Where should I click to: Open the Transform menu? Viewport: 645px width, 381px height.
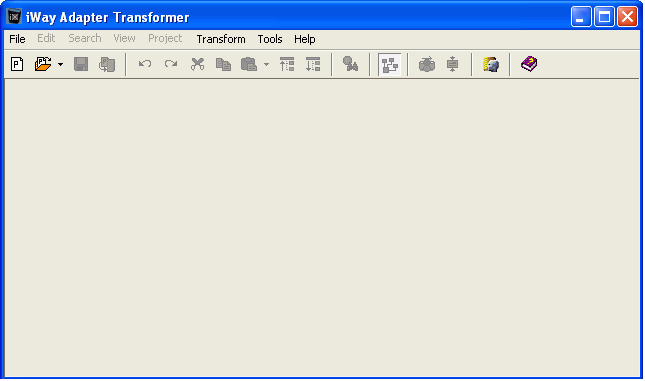pos(221,39)
